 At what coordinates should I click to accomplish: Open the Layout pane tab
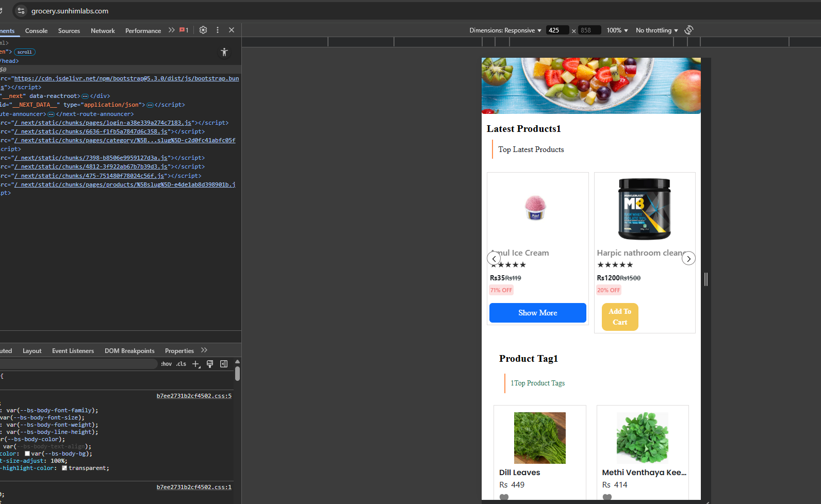pyautogui.click(x=32, y=351)
